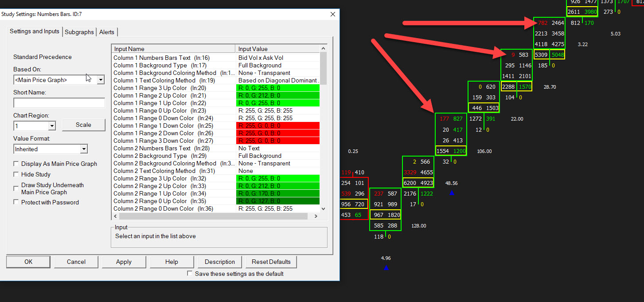Click the 'No Text' input value

pyautogui.click(x=249, y=148)
